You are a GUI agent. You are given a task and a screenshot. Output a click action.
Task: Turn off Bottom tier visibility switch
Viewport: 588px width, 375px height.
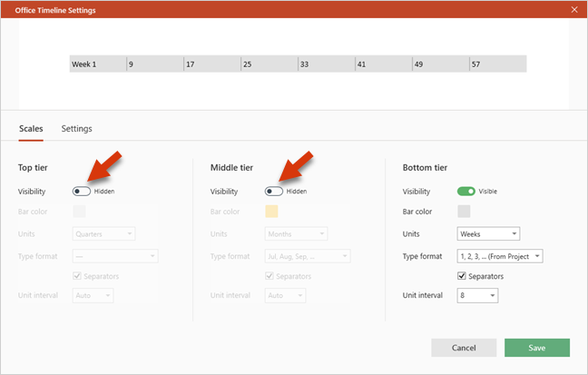466,192
